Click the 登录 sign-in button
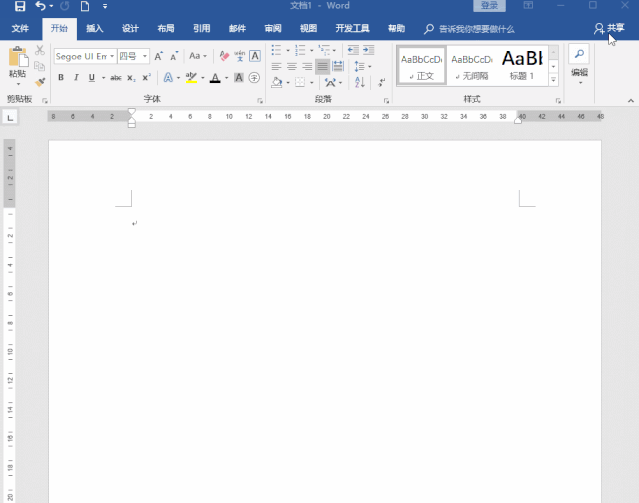 [488, 6]
